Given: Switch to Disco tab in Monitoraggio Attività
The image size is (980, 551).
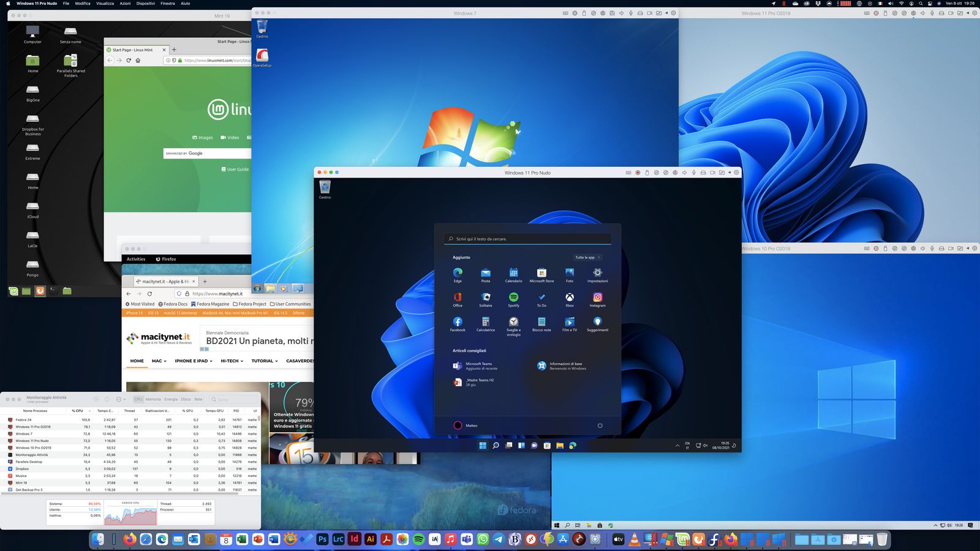Looking at the screenshot, I should click(186, 399).
